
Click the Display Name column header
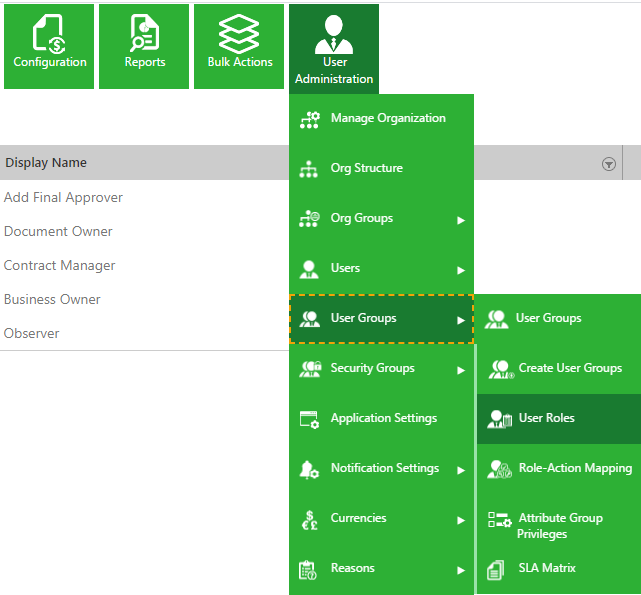pyautogui.click(x=46, y=163)
